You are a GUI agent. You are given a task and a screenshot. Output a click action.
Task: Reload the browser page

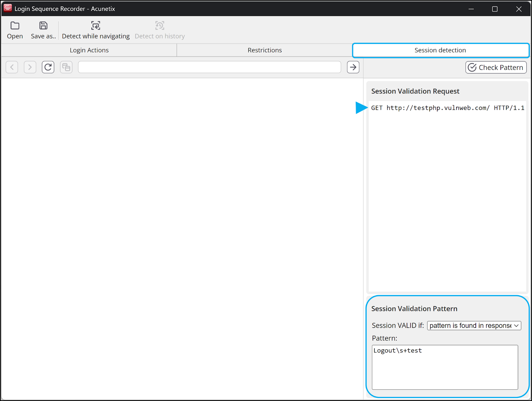pos(48,67)
